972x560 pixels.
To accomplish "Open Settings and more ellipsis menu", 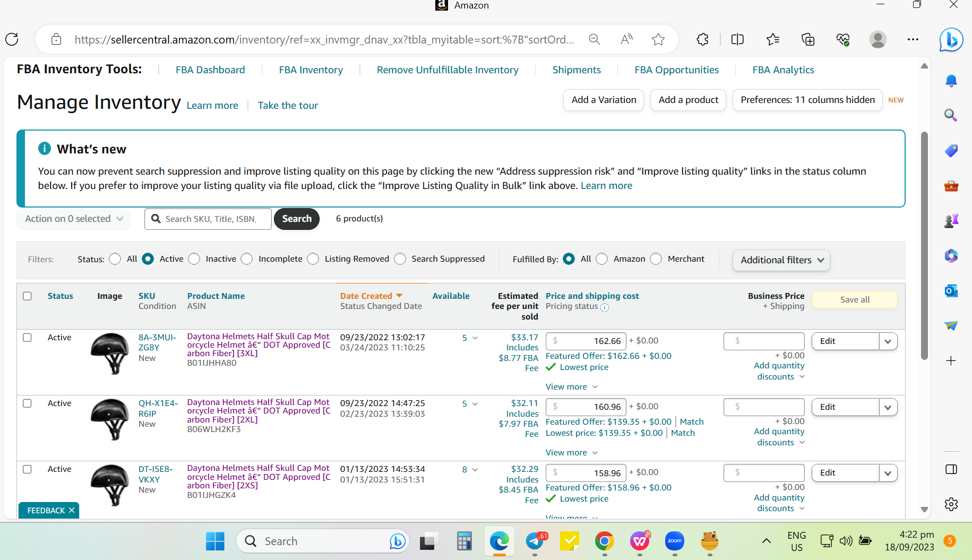I will (x=913, y=39).
